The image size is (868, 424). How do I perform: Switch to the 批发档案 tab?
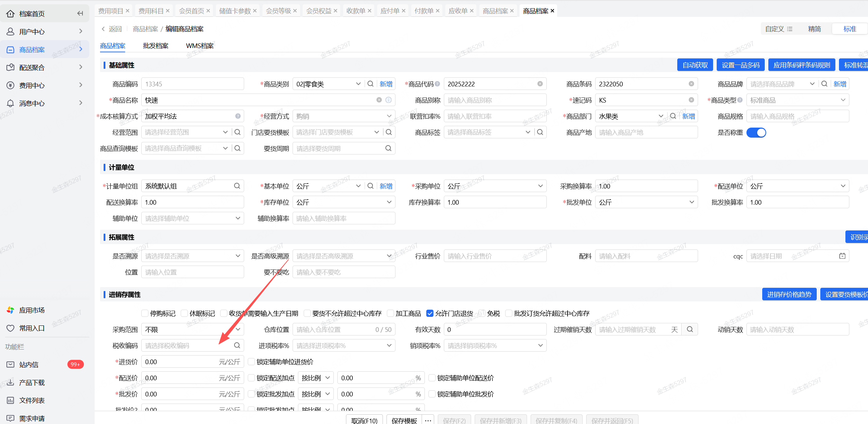[155, 46]
